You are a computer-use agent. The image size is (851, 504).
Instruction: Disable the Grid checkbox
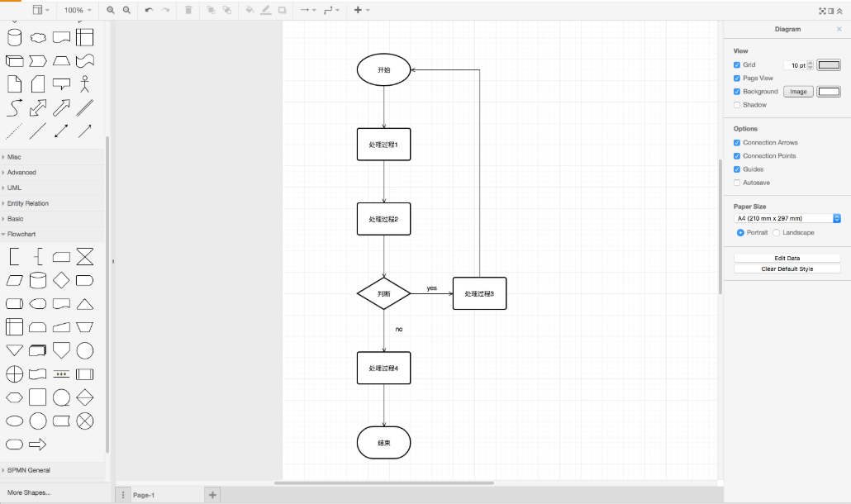click(x=736, y=64)
